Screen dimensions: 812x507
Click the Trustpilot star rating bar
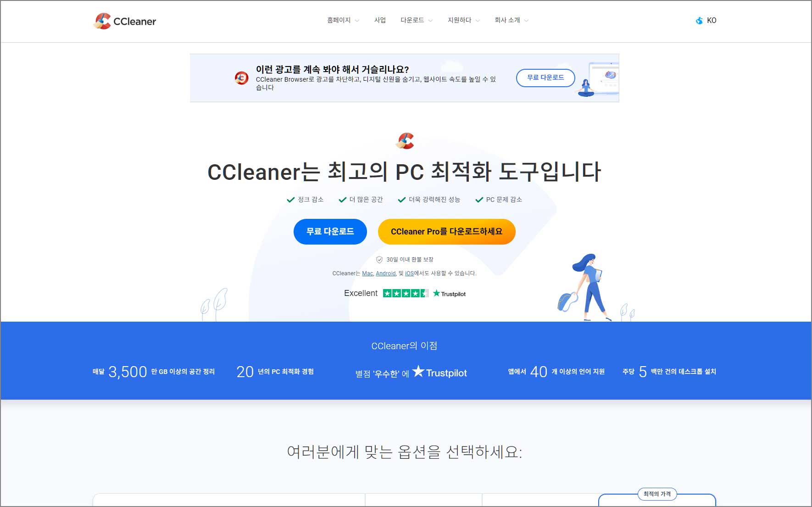(x=406, y=293)
